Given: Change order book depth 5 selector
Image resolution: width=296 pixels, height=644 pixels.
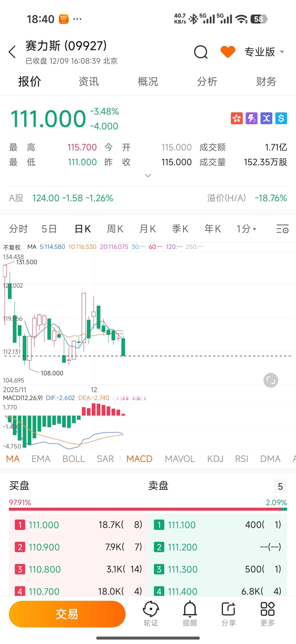Looking at the screenshot, I should click(280, 486).
